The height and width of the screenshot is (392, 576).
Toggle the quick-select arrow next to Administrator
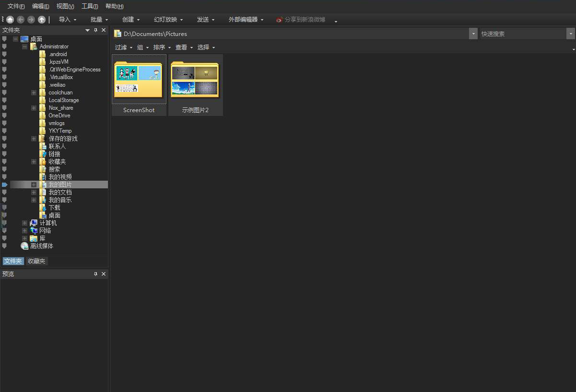4,46
